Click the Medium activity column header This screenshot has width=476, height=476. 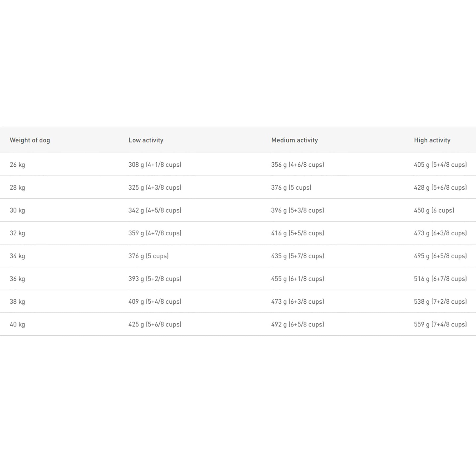click(x=294, y=140)
